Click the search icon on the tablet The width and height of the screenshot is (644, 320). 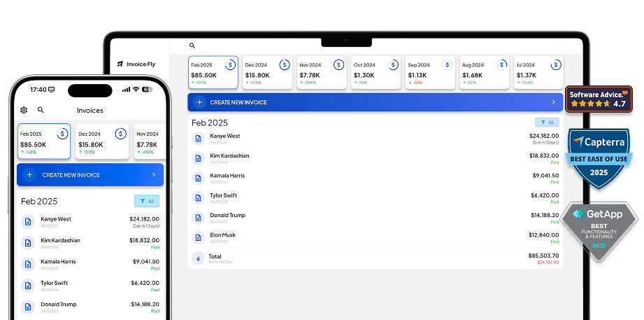coord(192,46)
